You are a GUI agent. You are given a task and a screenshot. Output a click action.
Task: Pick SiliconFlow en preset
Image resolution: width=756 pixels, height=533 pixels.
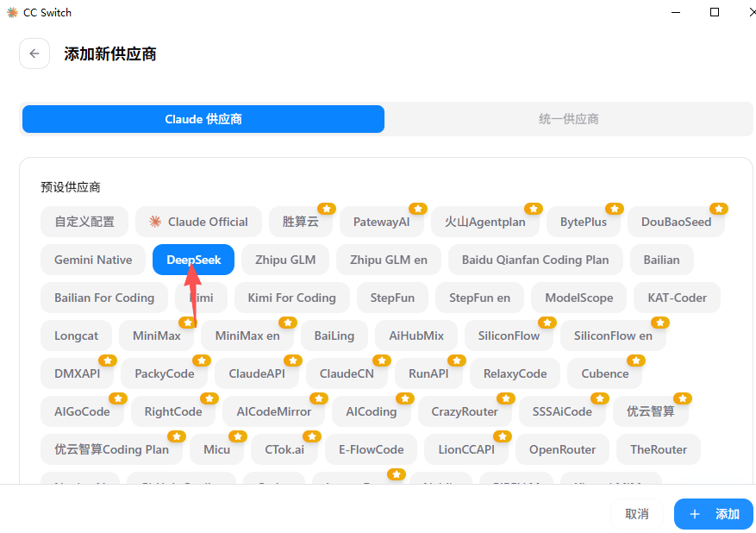(613, 335)
